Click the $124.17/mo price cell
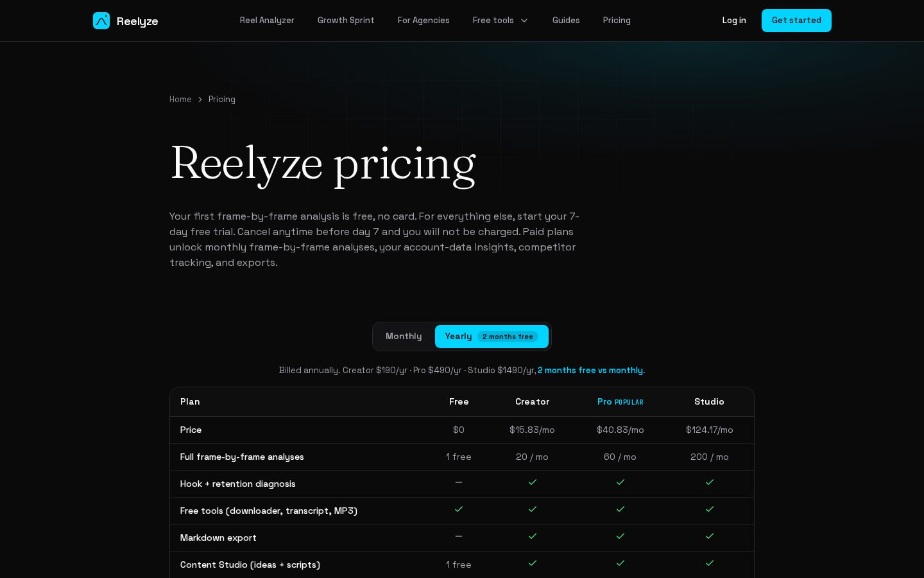The width and height of the screenshot is (924, 578). click(710, 430)
